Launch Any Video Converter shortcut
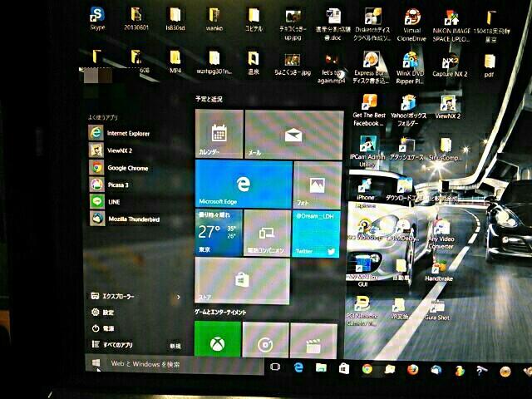The width and height of the screenshot is (532, 399). click(x=441, y=235)
